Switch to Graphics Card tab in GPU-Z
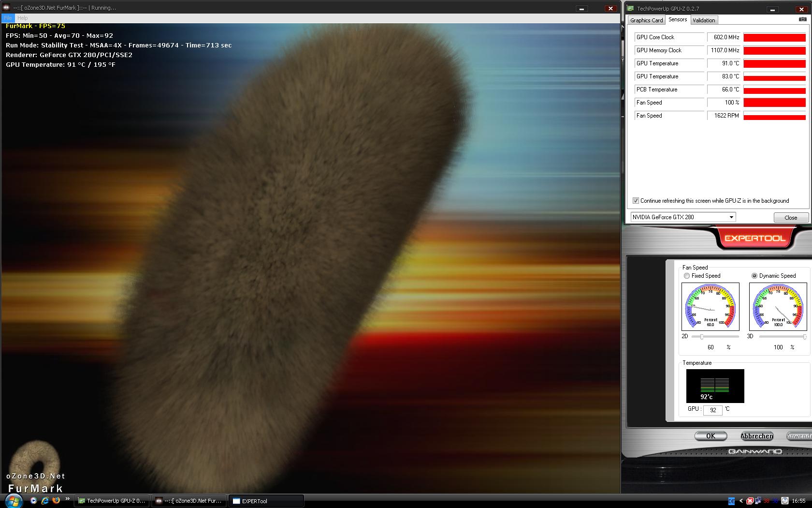The image size is (812, 508). (646, 20)
